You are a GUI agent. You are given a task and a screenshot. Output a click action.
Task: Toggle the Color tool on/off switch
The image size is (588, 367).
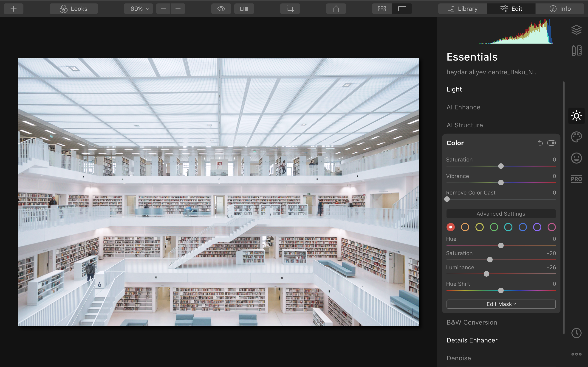click(x=551, y=143)
